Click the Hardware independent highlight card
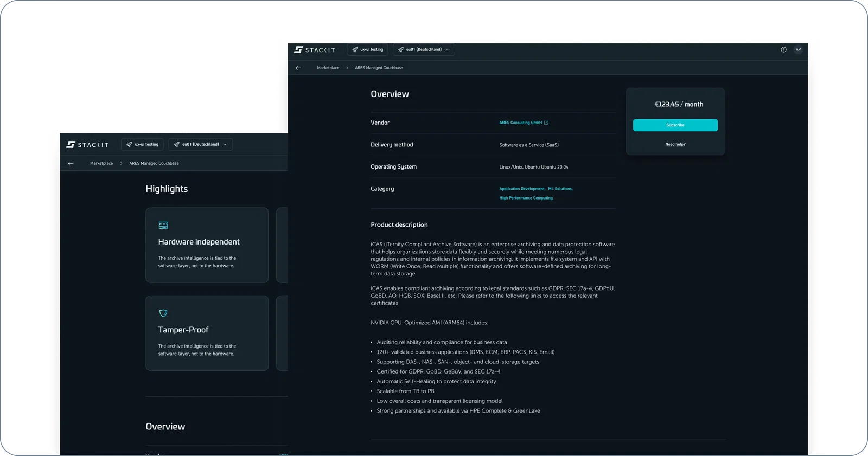The image size is (868, 456). [207, 245]
